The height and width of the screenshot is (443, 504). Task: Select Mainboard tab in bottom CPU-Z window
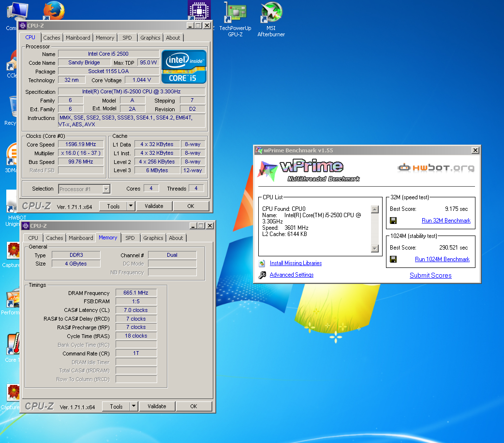click(x=81, y=238)
